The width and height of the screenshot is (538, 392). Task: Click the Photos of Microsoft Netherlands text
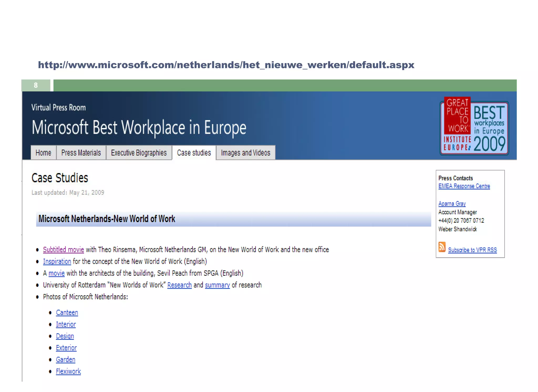coord(85,297)
